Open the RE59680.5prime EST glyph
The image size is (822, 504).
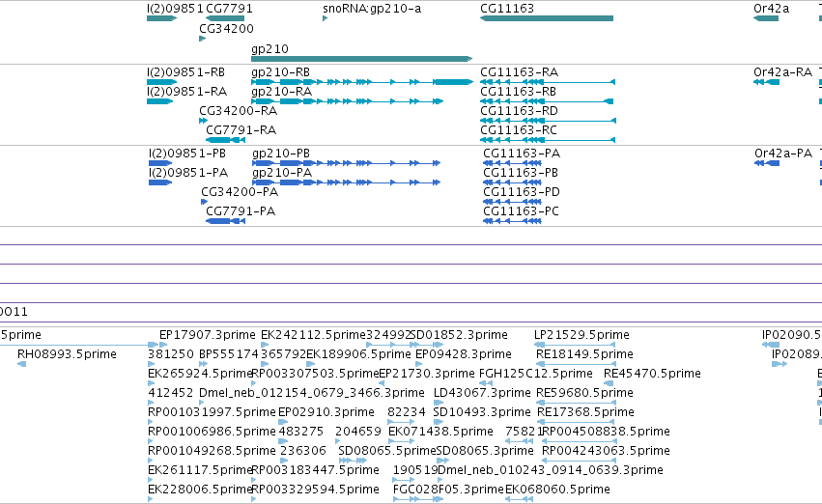[576, 403]
